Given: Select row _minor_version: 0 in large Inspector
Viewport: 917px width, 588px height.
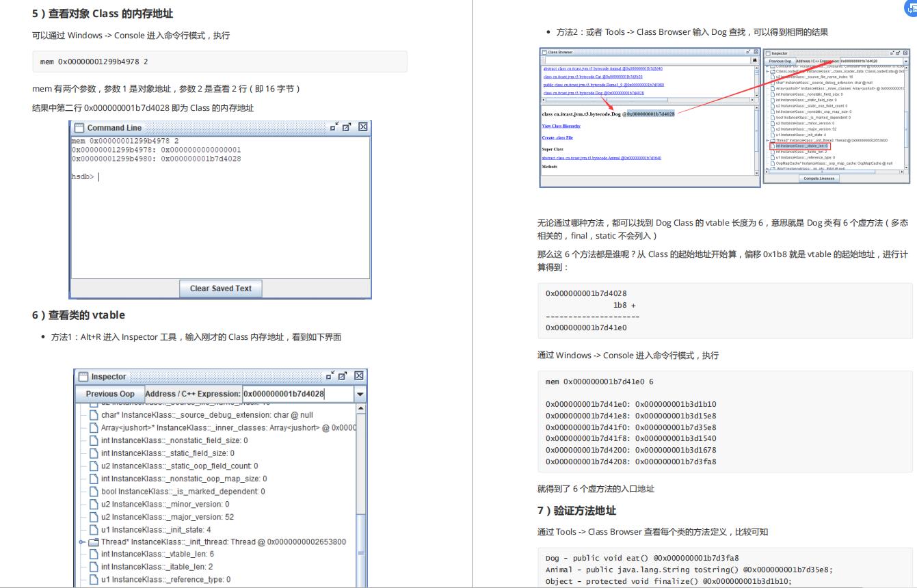Looking at the screenshot, I should coord(165,504).
